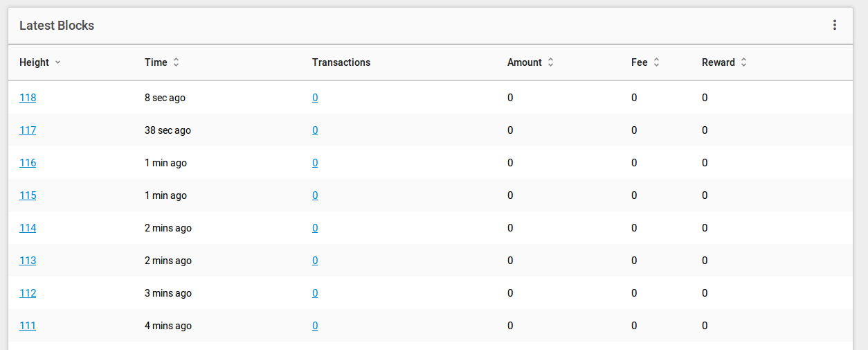Open block 114 link
This screenshot has width=868, height=350.
pos(28,228)
